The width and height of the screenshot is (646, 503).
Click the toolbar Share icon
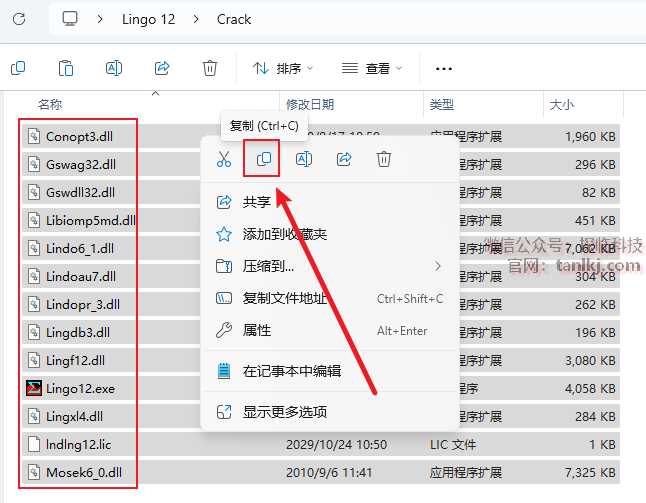(162, 68)
